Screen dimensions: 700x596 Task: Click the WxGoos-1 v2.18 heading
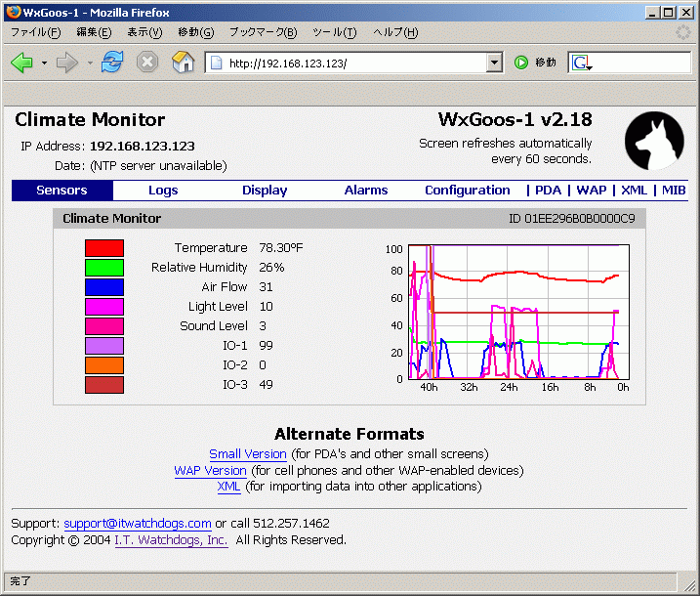[515, 119]
